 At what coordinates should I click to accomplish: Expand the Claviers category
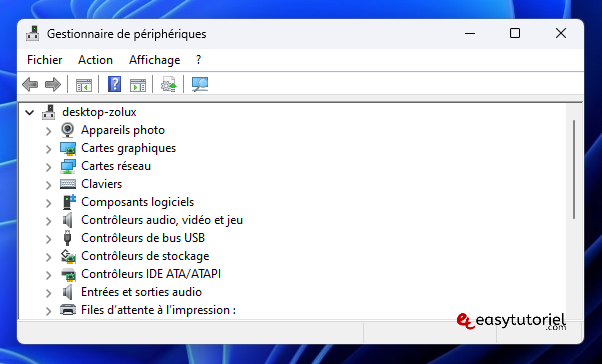click(48, 185)
